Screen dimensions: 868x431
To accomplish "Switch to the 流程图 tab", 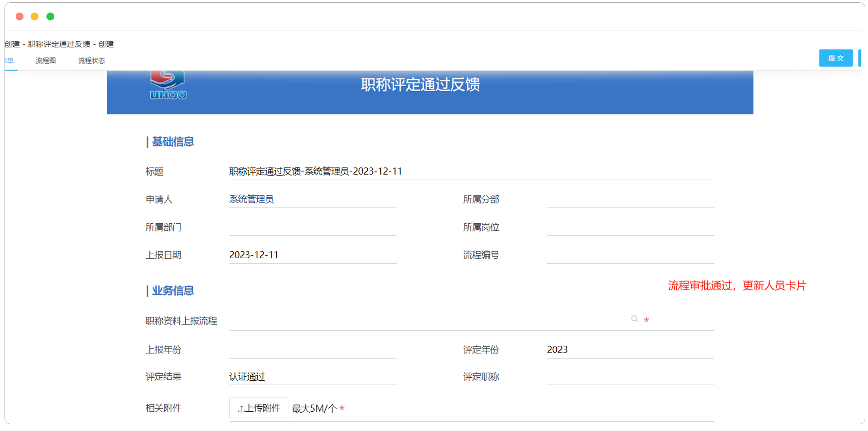I will click(46, 61).
